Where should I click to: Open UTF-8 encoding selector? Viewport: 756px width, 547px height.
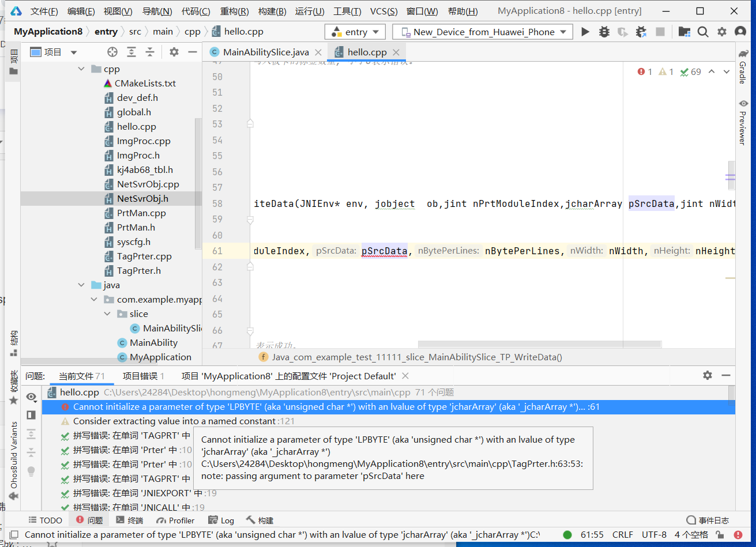pyautogui.click(x=654, y=535)
